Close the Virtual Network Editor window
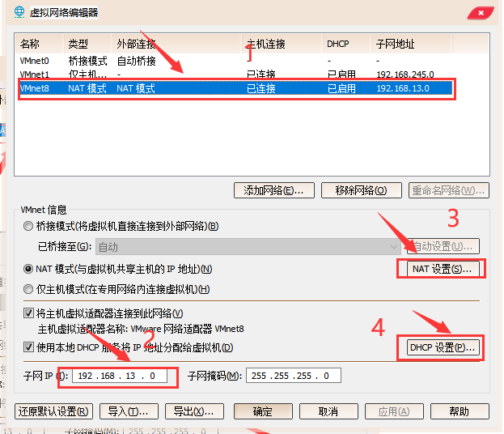This screenshot has height=434, width=504. pos(481,13)
